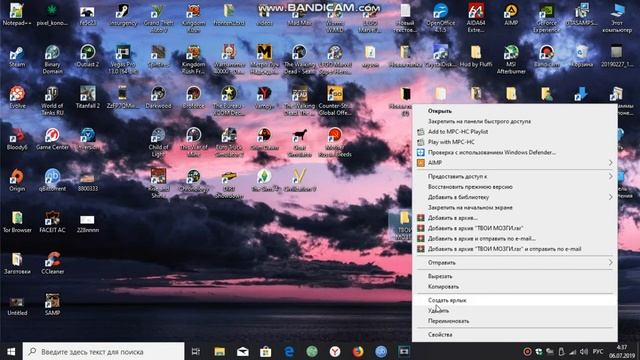The height and width of the screenshot is (360, 640).
Task: Select the Civilization V shortcut
Action: click(299, 180)
